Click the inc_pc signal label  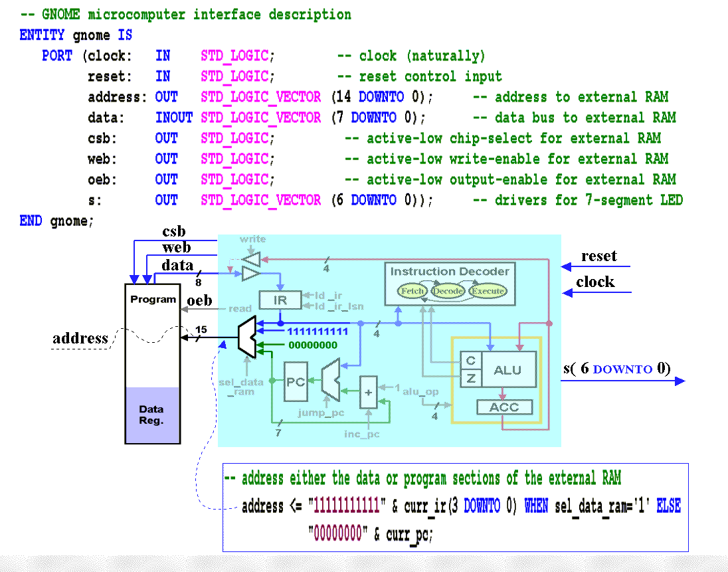(362, 434)
